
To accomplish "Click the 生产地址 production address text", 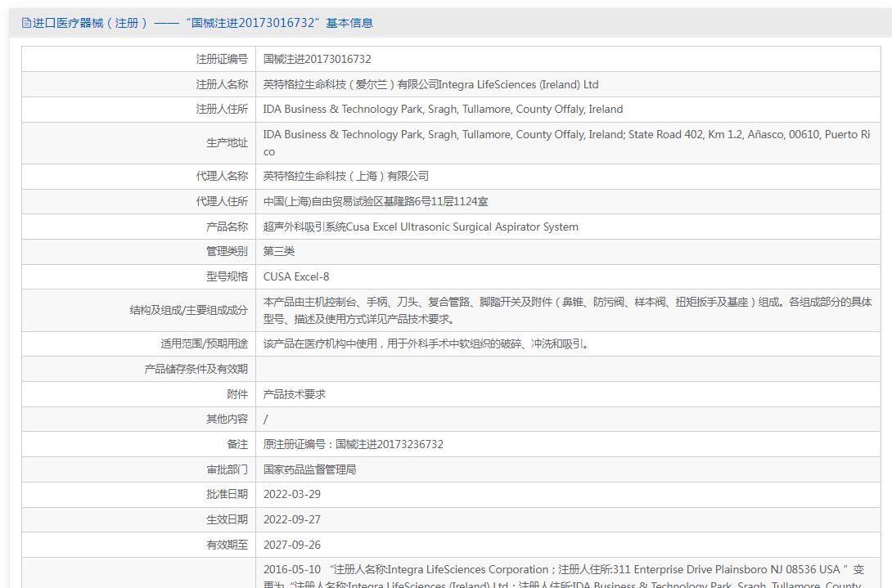I will click(x=566, y=143).
